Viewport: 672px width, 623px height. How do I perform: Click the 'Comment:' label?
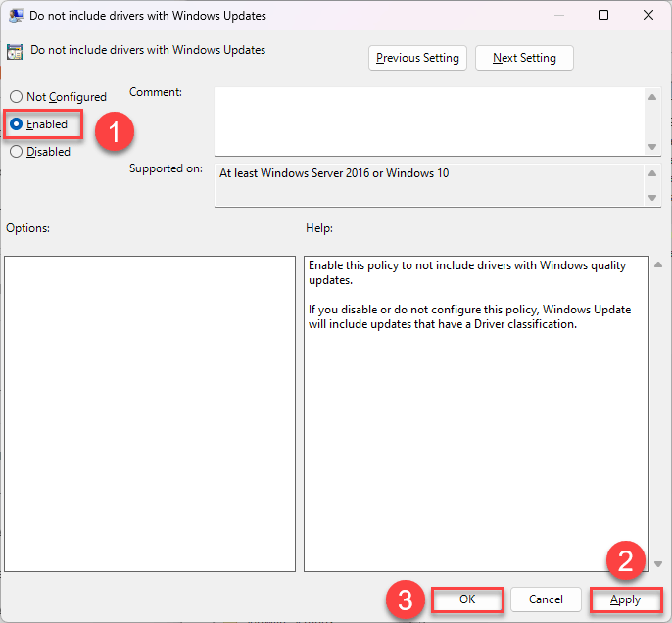156,92
